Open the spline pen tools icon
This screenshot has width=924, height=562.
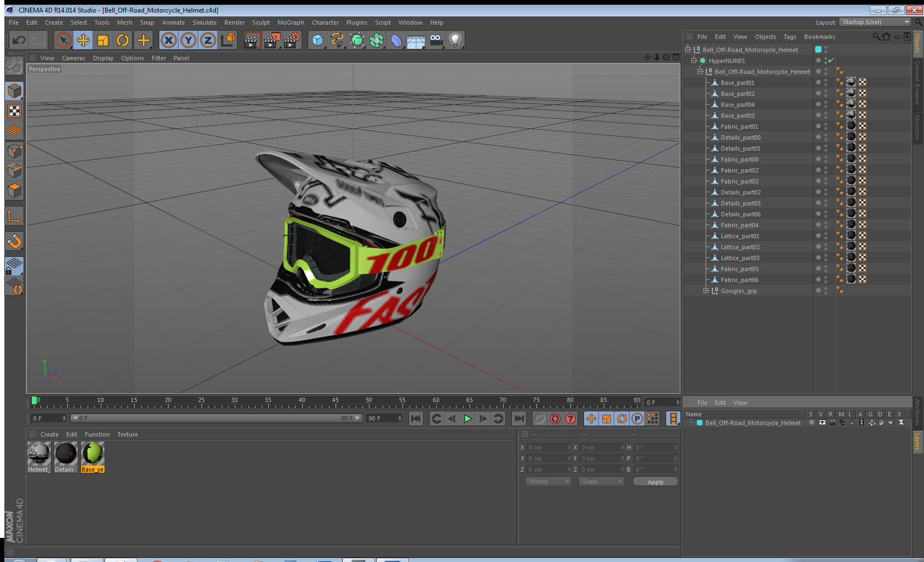coord(337,40)
